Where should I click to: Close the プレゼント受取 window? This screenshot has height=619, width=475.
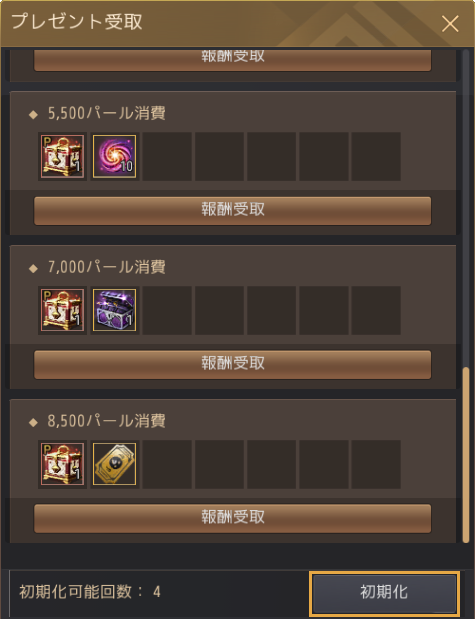450,24
